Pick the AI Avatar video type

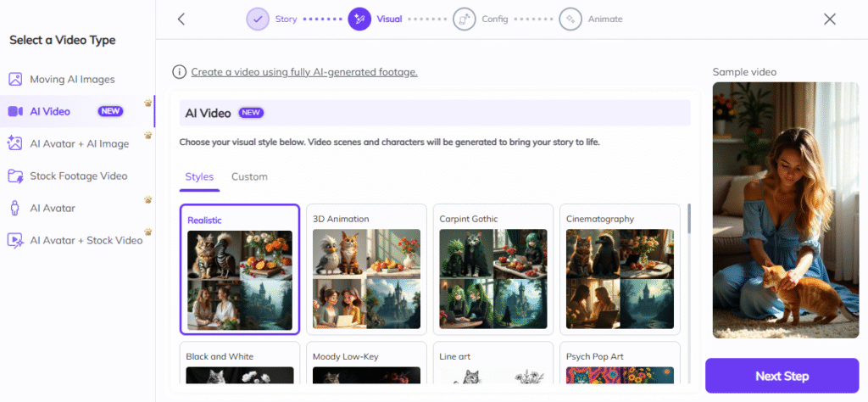[x=77, y=208]
